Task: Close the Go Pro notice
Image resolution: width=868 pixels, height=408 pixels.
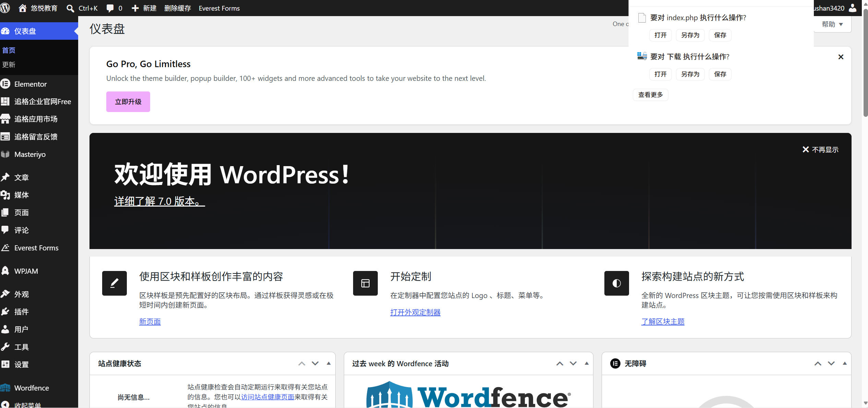Action: (841, 57)
